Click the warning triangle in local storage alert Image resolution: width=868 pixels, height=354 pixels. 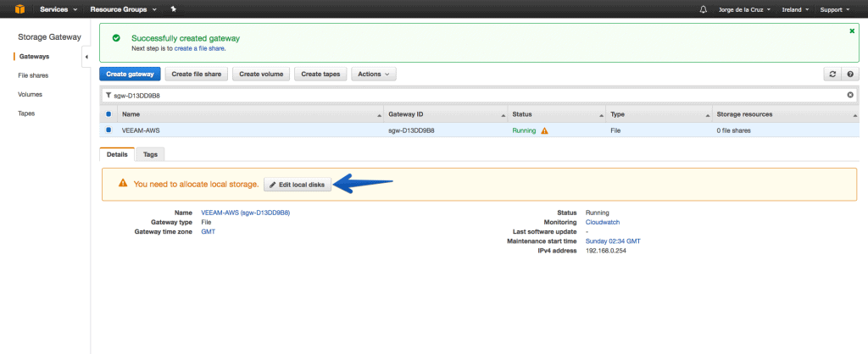click(x=123, y=183)
